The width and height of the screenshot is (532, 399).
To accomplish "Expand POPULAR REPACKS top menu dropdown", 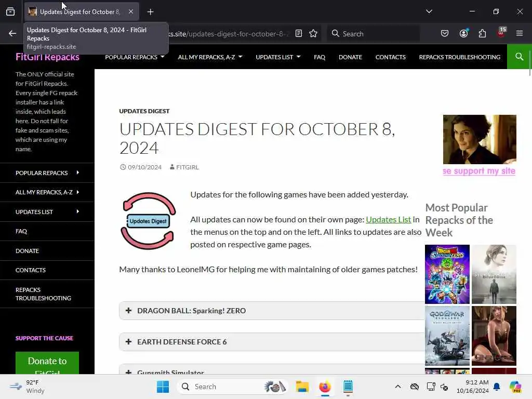I will coord(135,57).
